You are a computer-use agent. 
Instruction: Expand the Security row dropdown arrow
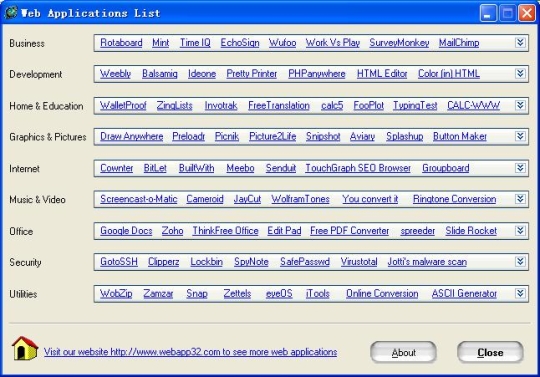click(x=520, y=262)
